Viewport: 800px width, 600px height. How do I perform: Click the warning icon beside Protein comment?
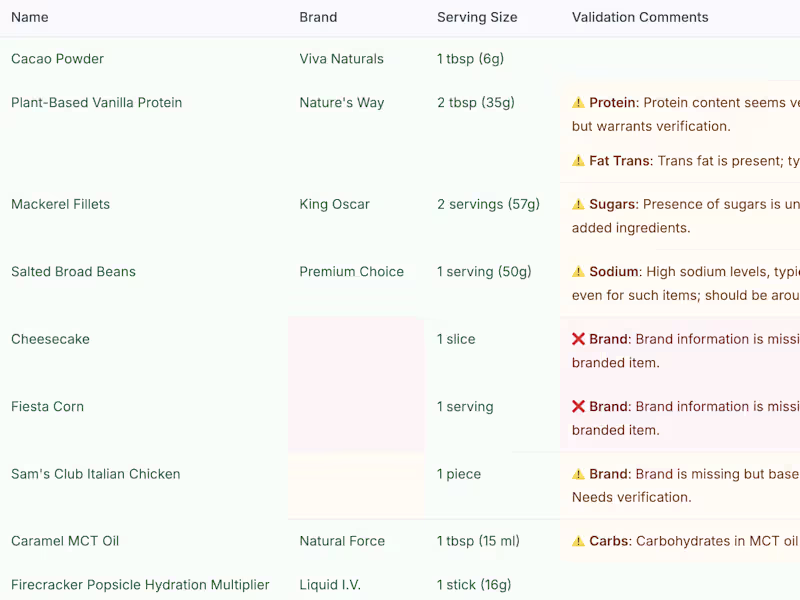(x=578, y=103)
